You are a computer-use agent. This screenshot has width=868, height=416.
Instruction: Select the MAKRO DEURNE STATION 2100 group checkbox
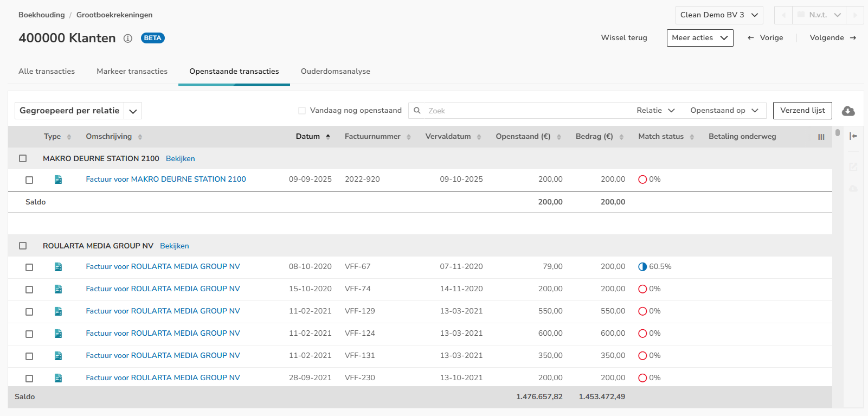coord(23,158)
